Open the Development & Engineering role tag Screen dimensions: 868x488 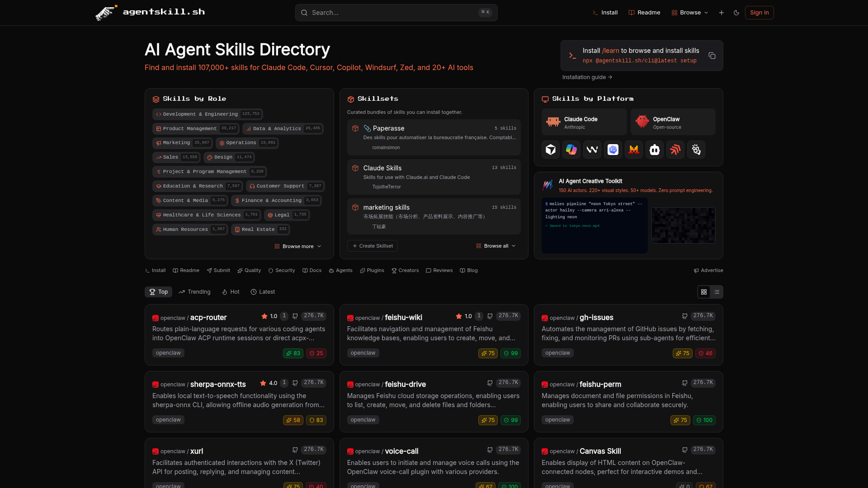(x=208, y=114)
